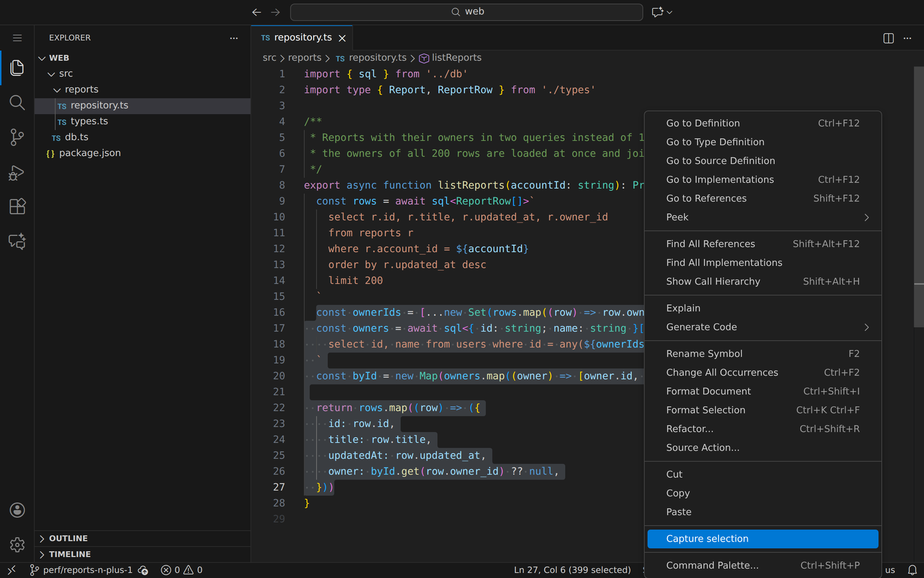Open db.ts in the file tree
The width and height of the screenshot is (924, 578).
143,138
